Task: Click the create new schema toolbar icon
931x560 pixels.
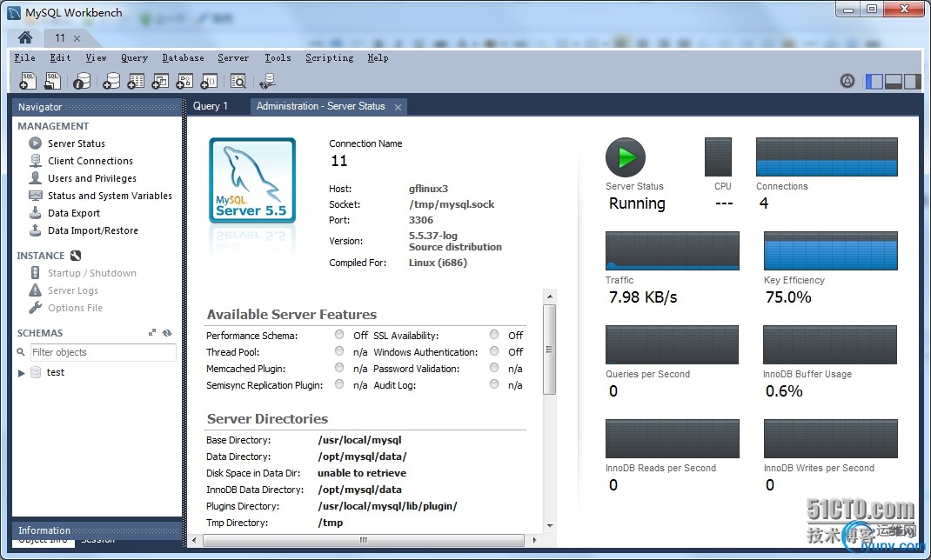Action: 111,81
